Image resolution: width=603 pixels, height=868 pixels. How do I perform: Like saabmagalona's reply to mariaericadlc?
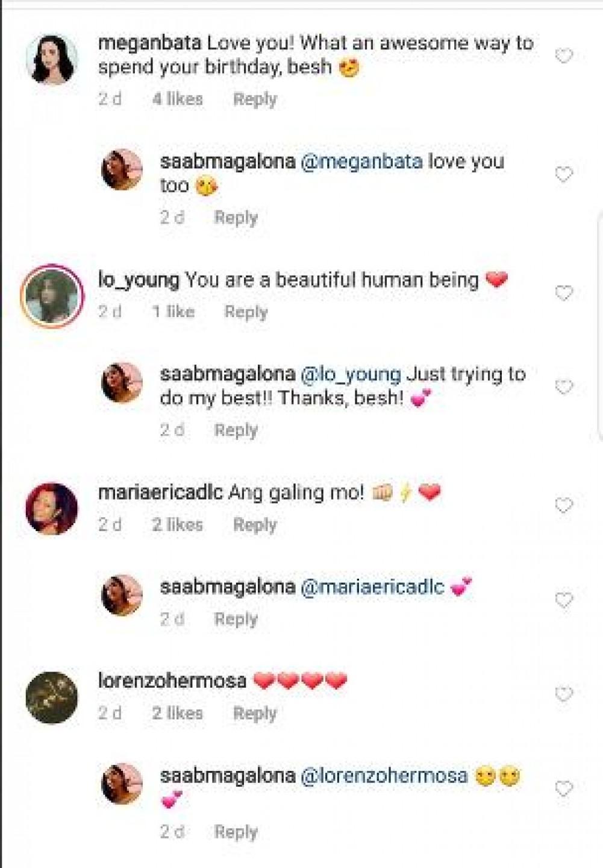(x=563, y=600)
